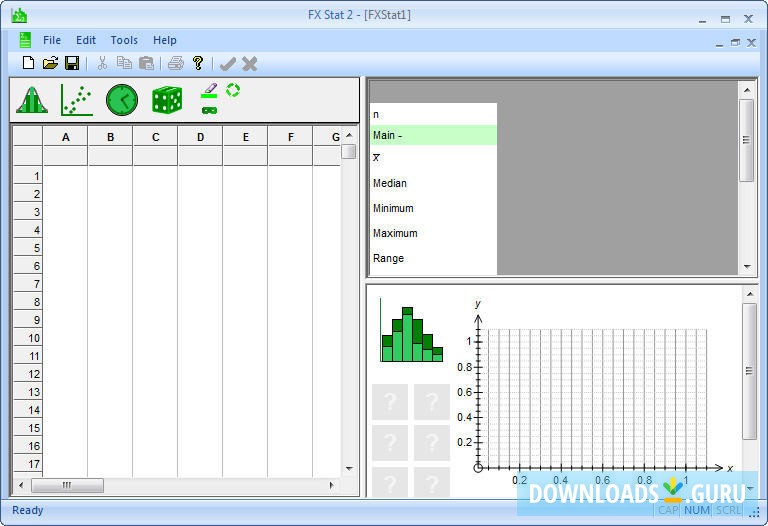Select row 5 header
768x526 pixels.
(x=28, y=248)
